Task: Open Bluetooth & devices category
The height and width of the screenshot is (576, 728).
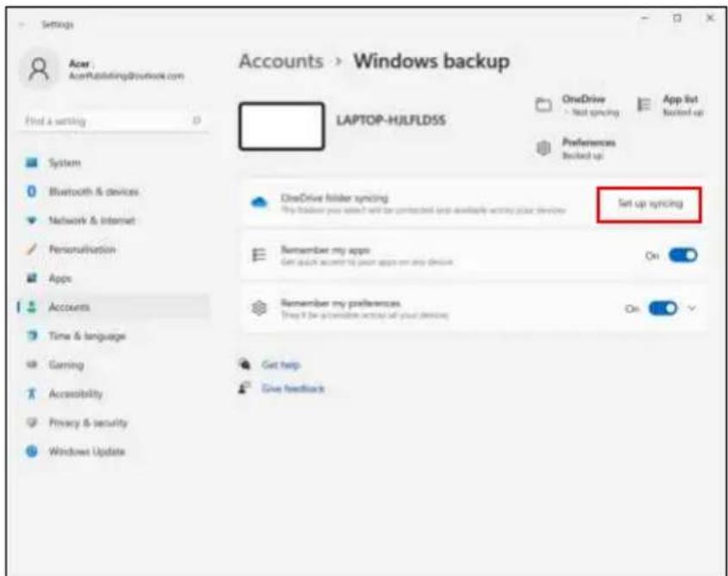Action: tap(115, 191)
